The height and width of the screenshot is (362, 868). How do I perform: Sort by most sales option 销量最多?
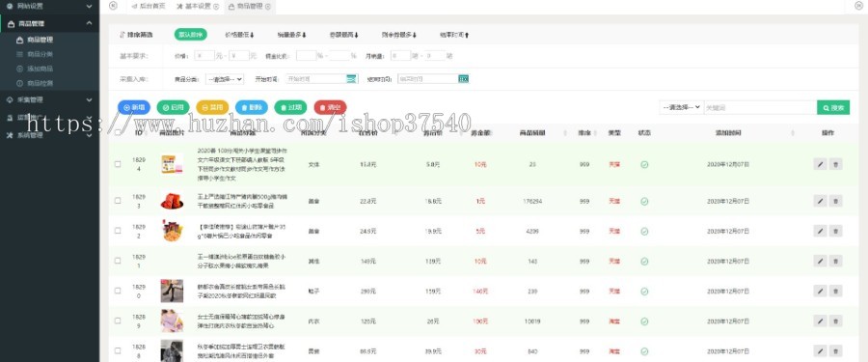click(x=291, y=35)
